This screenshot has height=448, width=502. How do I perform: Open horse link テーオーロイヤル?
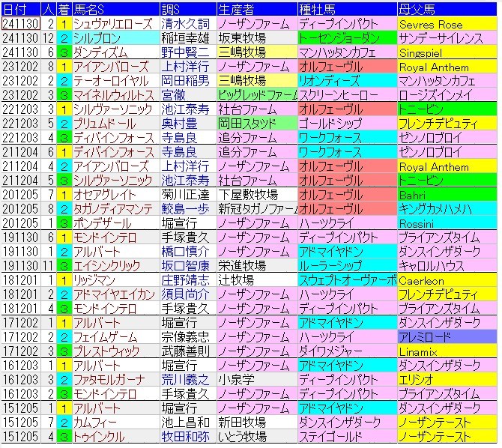(109, 81)
